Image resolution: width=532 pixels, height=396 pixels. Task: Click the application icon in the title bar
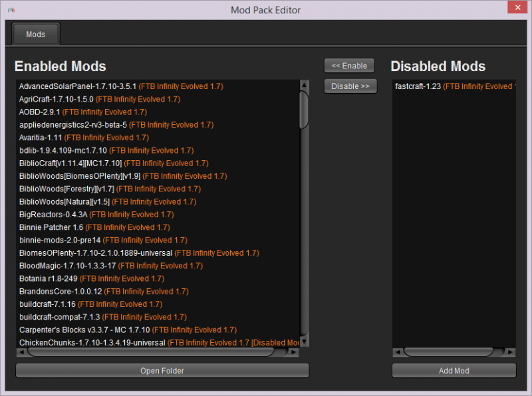(11, 7)
